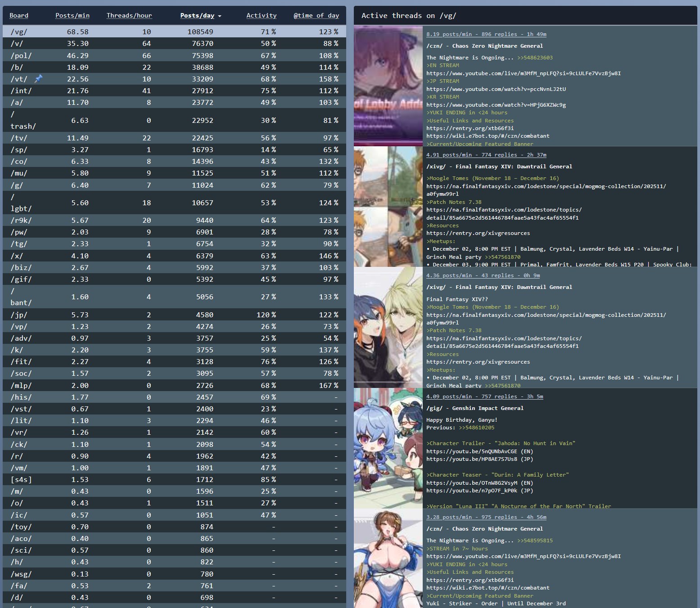Open the thumbnail of the 43-replies /xivg/ thread
This screenshot has width=700, height=608.
click(x=388, y=327)
